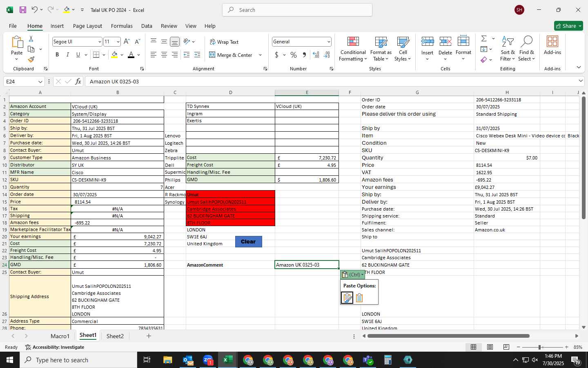
Task: Switch to Page Layout view in status bar
Action: (490, 347)
